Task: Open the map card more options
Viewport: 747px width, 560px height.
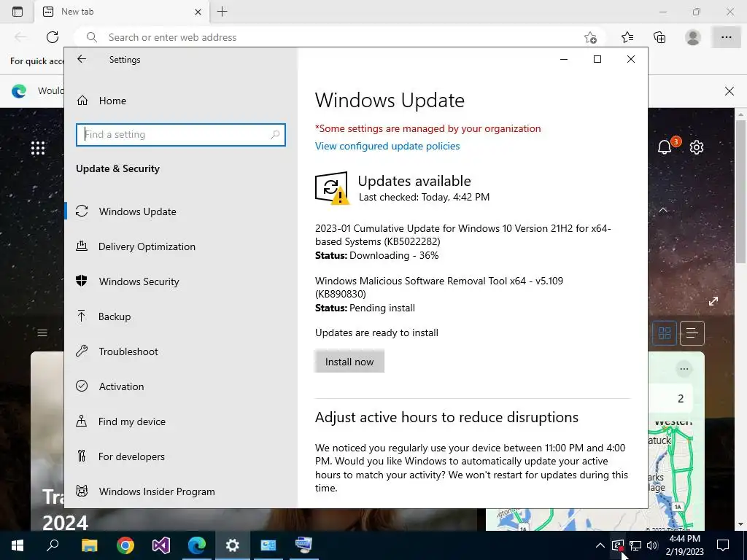Action: [684, 368]
